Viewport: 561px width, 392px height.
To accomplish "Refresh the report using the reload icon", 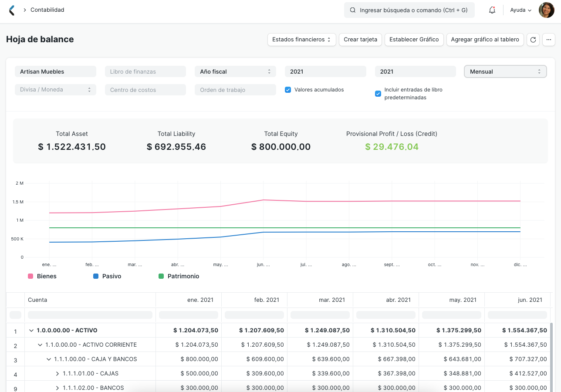I will point(533,40).
